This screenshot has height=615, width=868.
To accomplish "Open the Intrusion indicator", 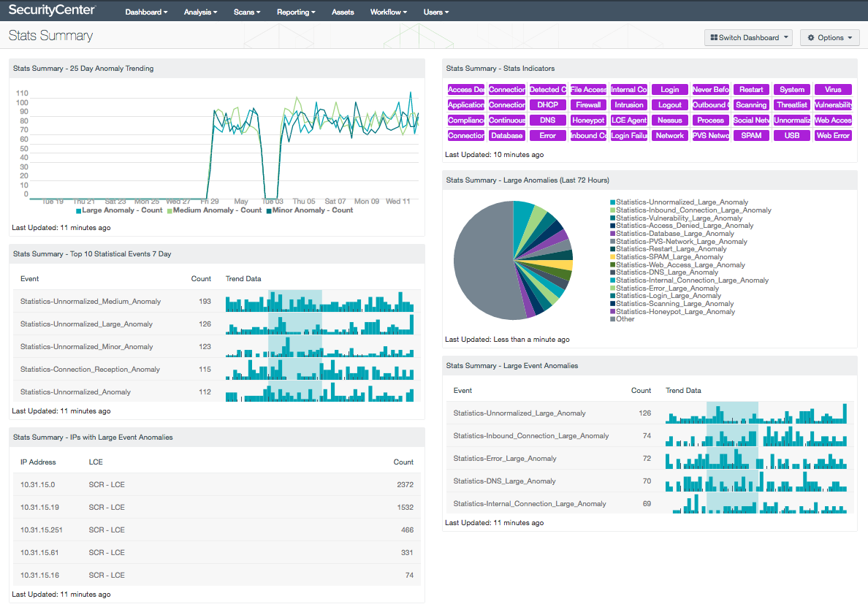I will (629, 104).
